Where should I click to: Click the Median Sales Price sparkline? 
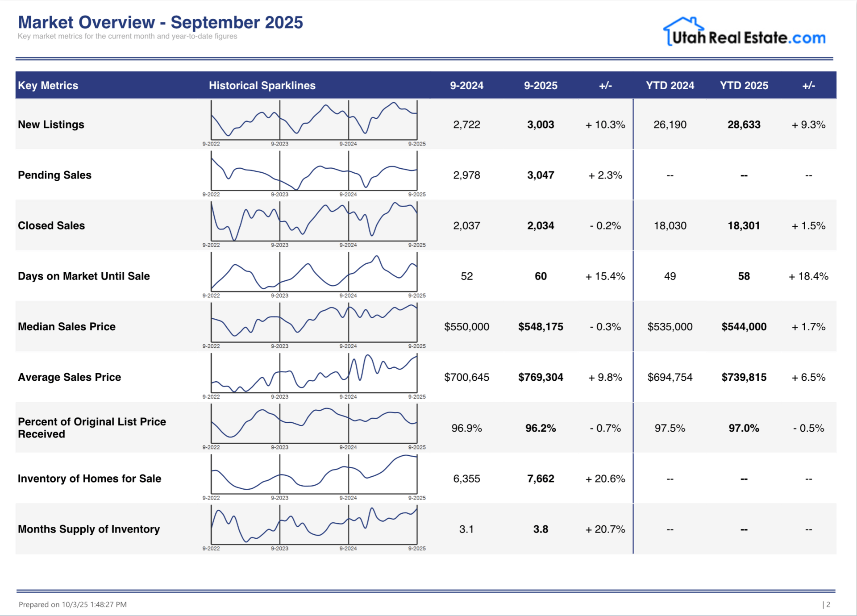click(x=314, y=322)
